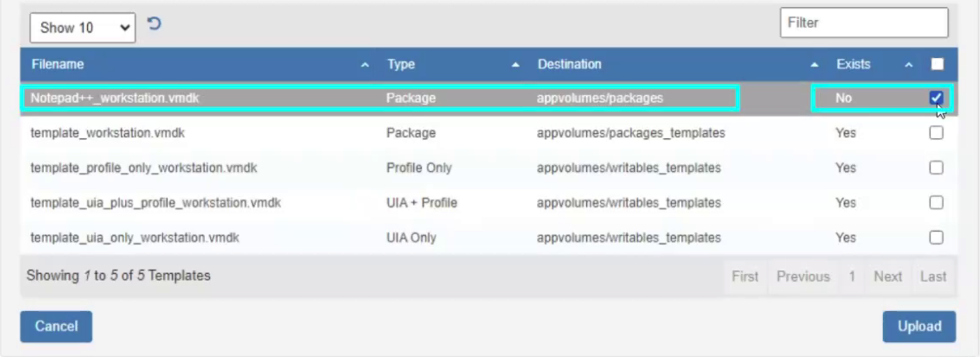
Task: Click the Filename column header label
Action: coord(57,64)
